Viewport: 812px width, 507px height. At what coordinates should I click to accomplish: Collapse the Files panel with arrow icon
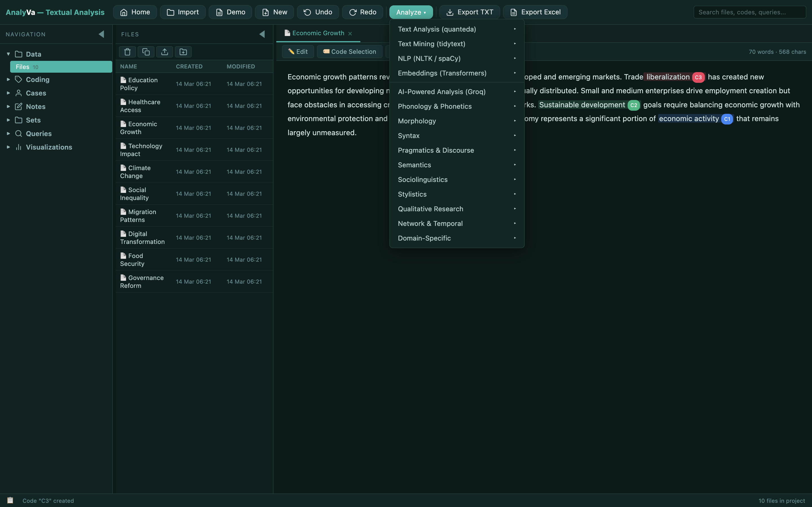(262, 34)
